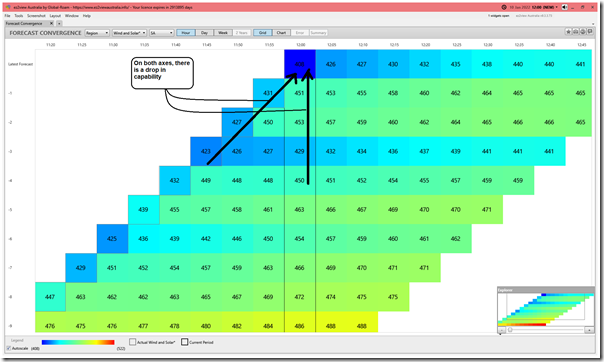Viewport: 604px width, 362px height.
Task: Click the new tab button beside Forecast Convergence
Action: pyautogui.click(x=59, y=23)
